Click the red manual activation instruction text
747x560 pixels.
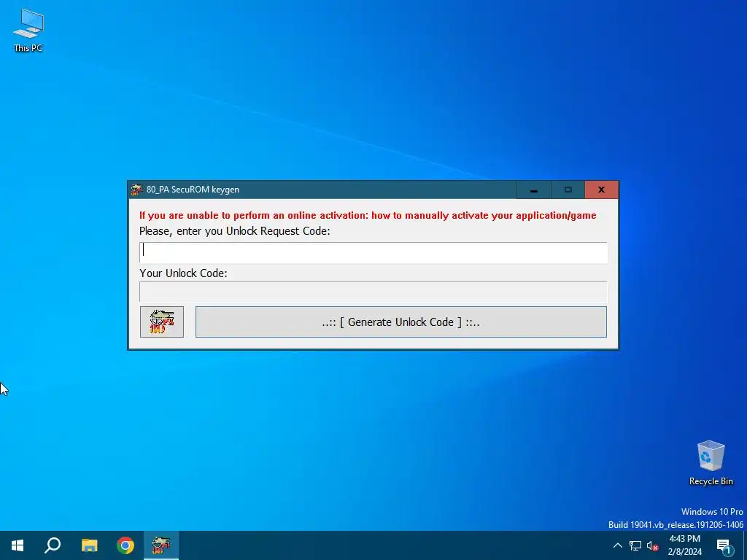coord(368,215)
